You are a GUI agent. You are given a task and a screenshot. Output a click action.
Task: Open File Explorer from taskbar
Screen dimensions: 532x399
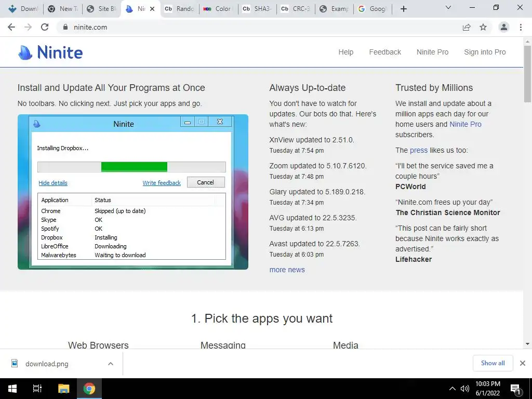63,389
